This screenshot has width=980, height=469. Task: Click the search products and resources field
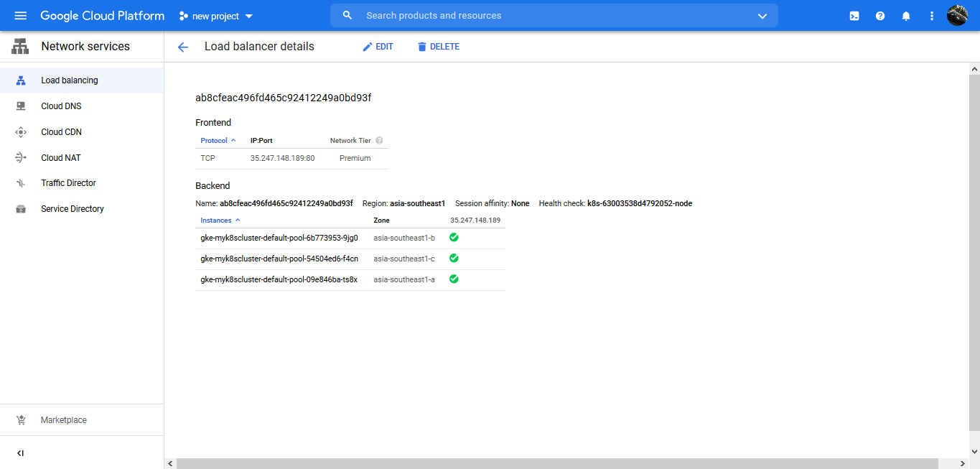(554, 16)
